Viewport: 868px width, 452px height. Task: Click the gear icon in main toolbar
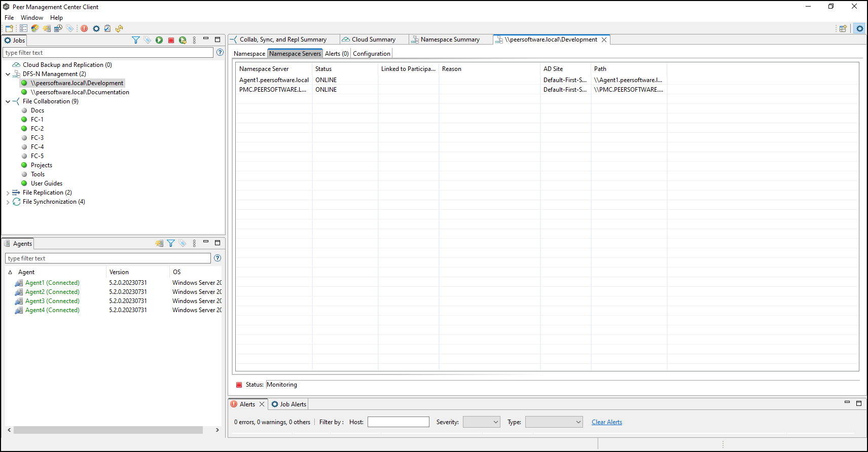tap(96, 28)
